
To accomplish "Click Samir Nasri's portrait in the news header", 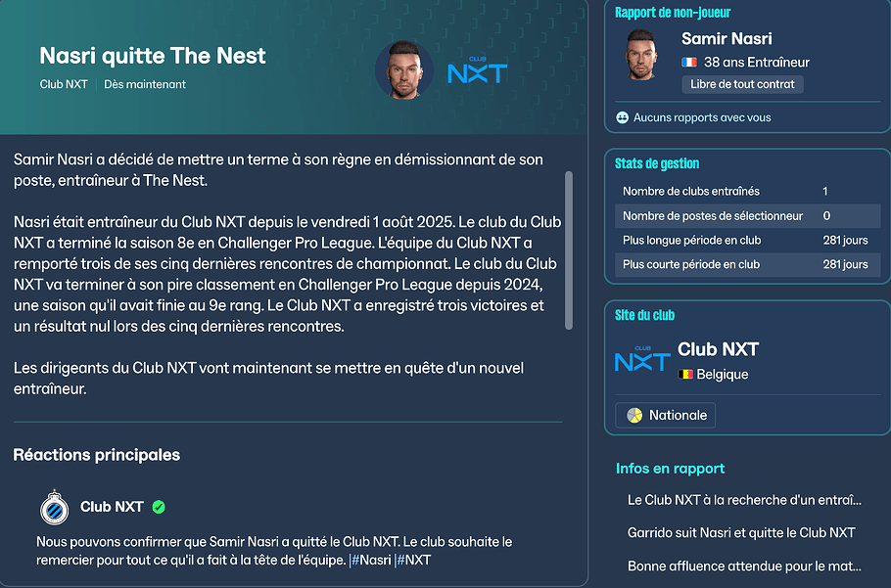I will pos(404,70).
